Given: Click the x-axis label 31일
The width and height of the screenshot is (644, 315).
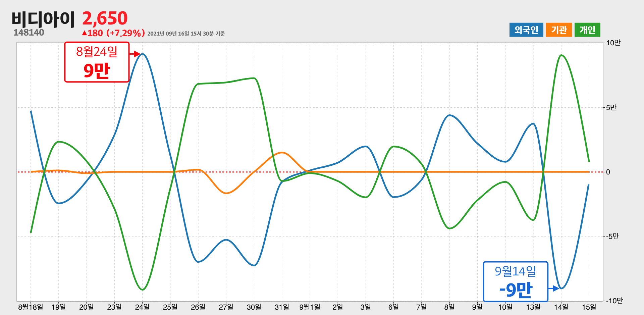Looking at the screenshot, I should point(282,307).
